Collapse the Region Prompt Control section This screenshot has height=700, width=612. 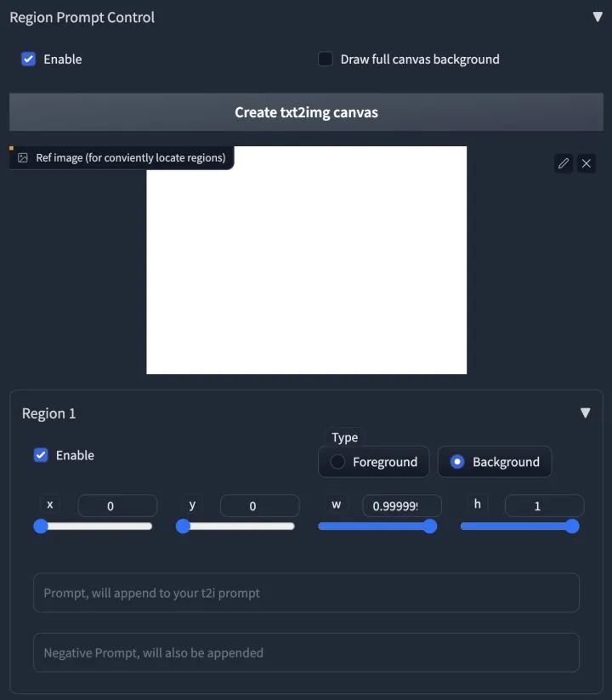(597, 17)
